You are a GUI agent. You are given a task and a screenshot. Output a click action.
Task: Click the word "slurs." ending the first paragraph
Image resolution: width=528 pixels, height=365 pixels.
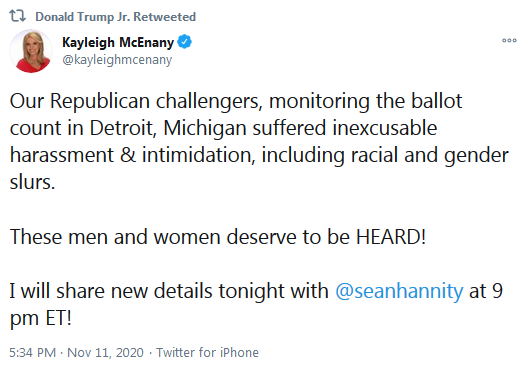32,182
